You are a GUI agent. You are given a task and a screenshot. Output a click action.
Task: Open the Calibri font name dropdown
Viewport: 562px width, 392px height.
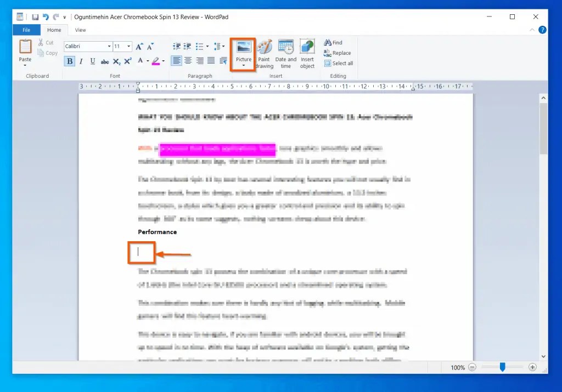pos(109,46)
